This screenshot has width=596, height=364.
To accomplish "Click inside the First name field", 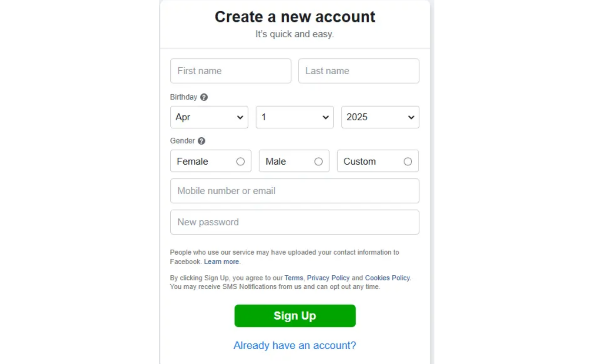I will 230,71.
